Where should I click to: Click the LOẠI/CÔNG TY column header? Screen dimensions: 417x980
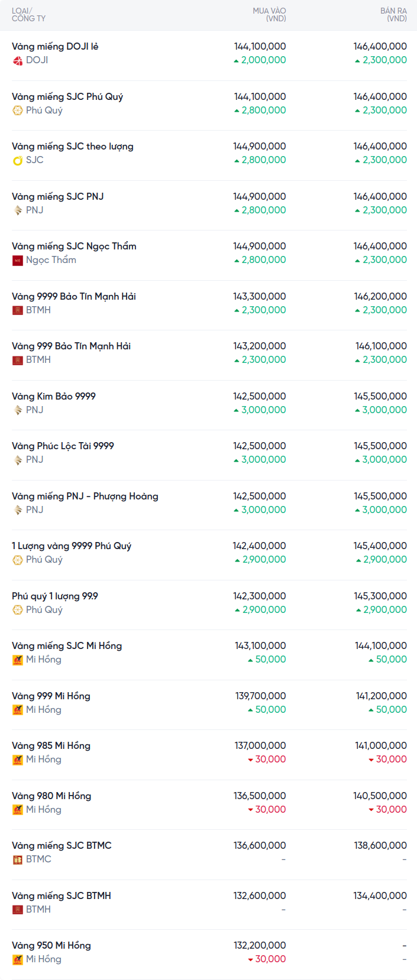[28, 15]
